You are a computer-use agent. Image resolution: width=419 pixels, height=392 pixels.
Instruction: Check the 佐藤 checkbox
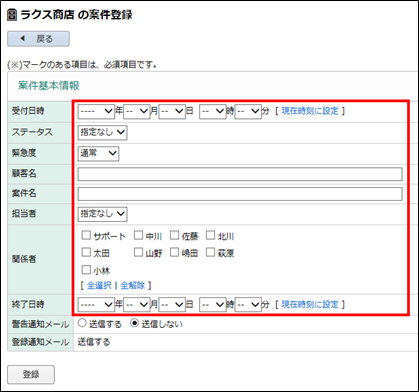174,236
